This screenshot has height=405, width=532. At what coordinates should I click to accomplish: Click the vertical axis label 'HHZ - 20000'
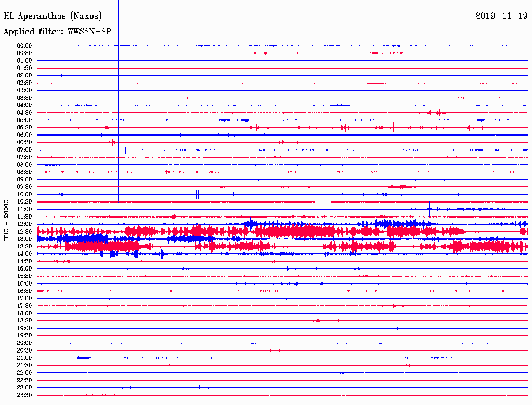(x=6, y=220)
